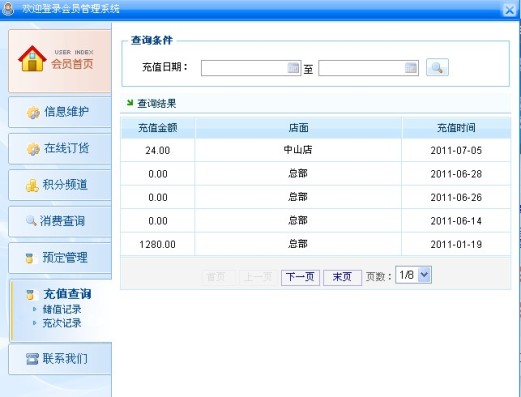Click the red house icon
This screenshot has width=521, height=397.
tap(32, 59)
